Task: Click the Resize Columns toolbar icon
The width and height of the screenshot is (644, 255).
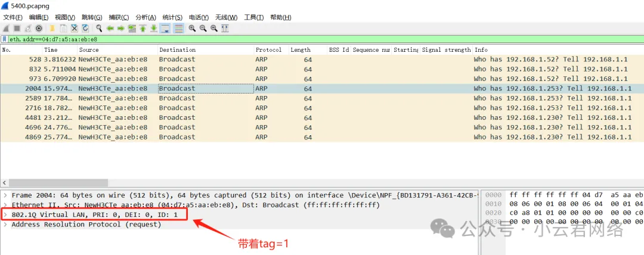Action: point(225,28)
